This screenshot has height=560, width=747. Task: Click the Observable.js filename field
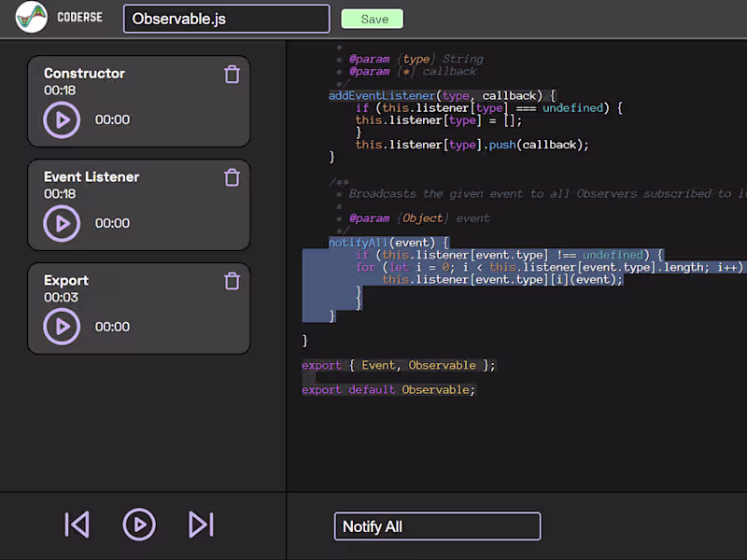click(x=226, y=19)
